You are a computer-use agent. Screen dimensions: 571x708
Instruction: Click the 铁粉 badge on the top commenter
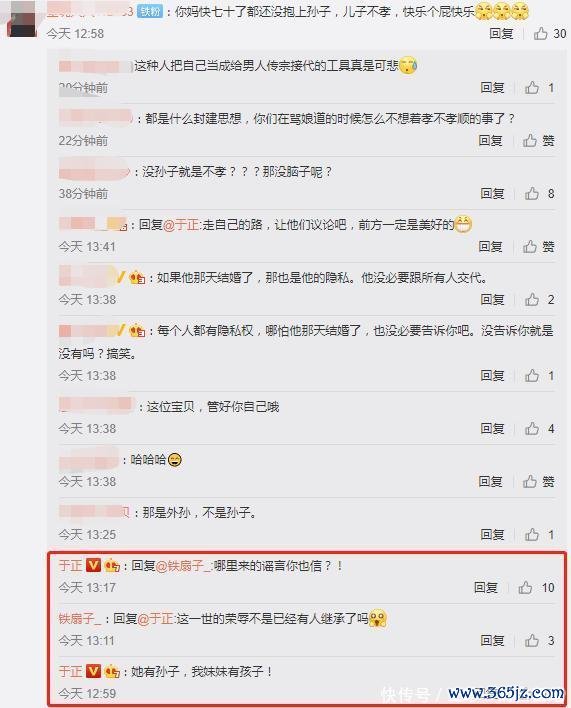tap(149, 11)
